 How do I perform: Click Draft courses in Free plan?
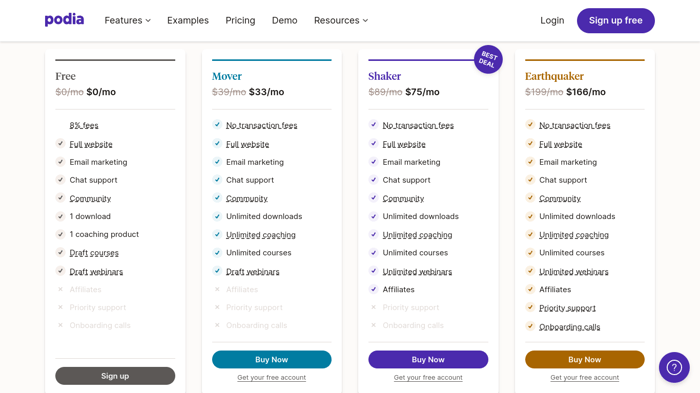click(94, 253)
